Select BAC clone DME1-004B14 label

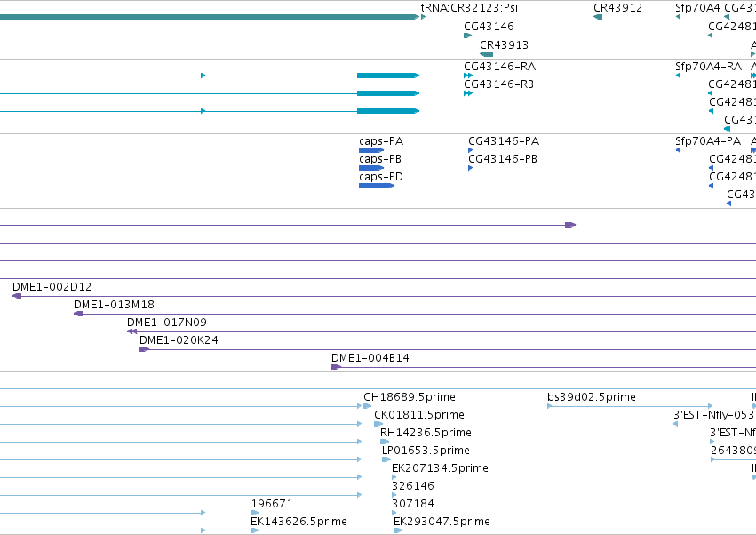(x=370, y=358)
